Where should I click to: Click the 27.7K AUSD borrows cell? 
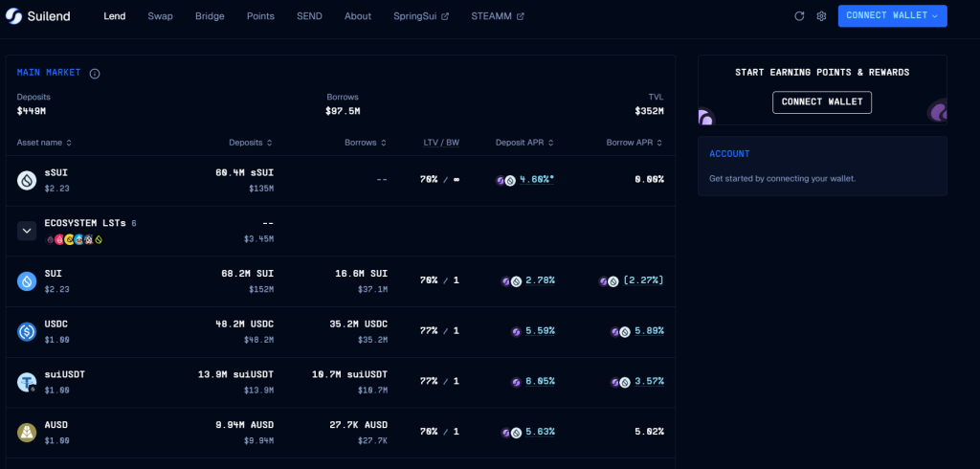click(358, 425)
